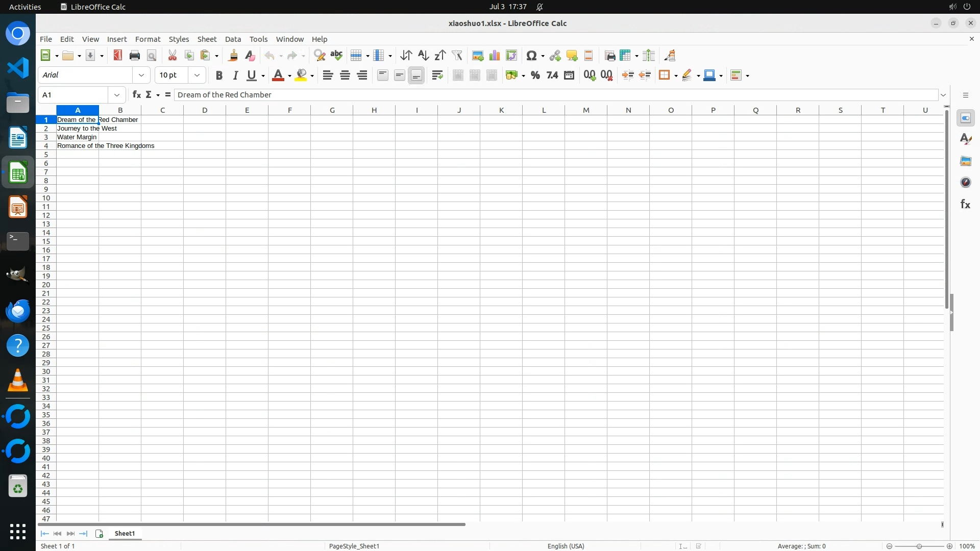
Task: Open the Data menu
Action: [233, 39]
